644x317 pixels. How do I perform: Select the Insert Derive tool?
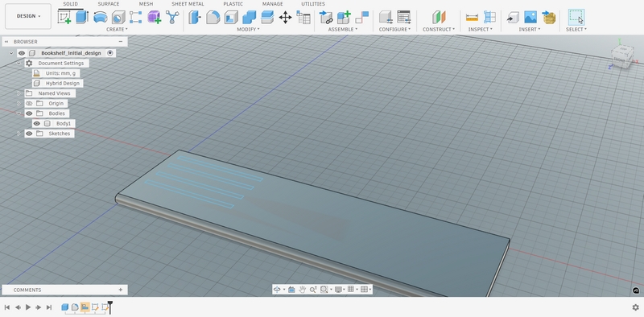pos(513,17)
